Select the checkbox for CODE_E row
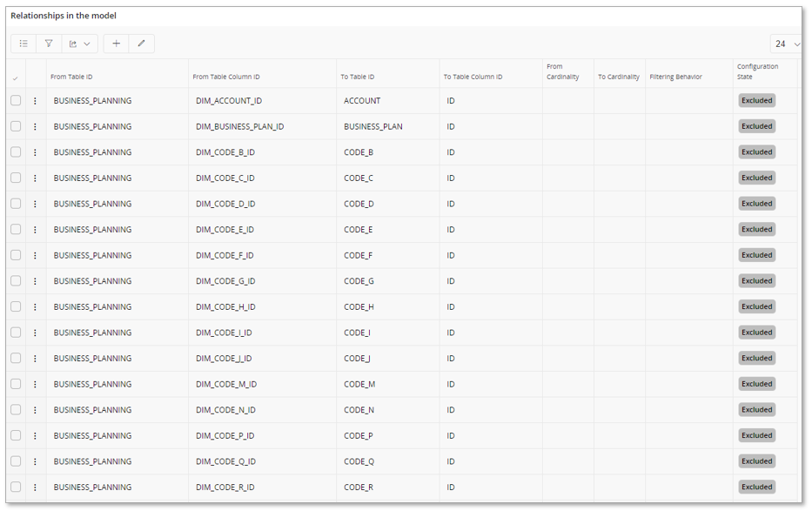812x511 pixels. [16, 230]
